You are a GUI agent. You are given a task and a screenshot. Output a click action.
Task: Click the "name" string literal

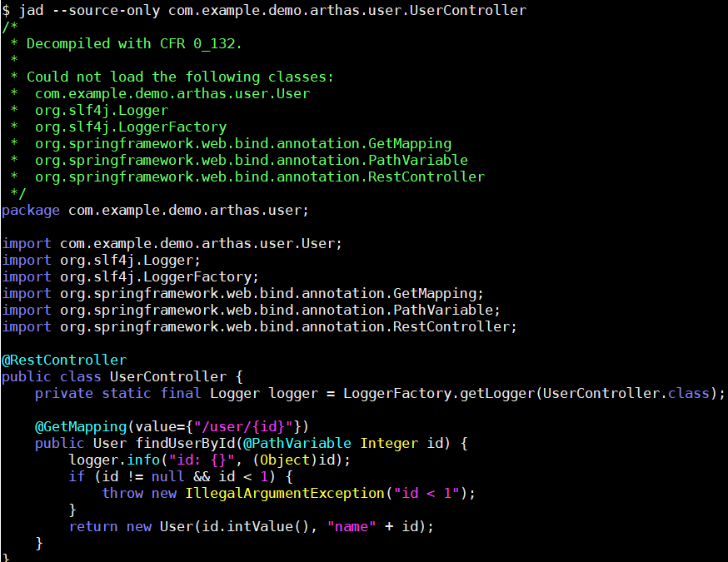[x=352, y=527]
